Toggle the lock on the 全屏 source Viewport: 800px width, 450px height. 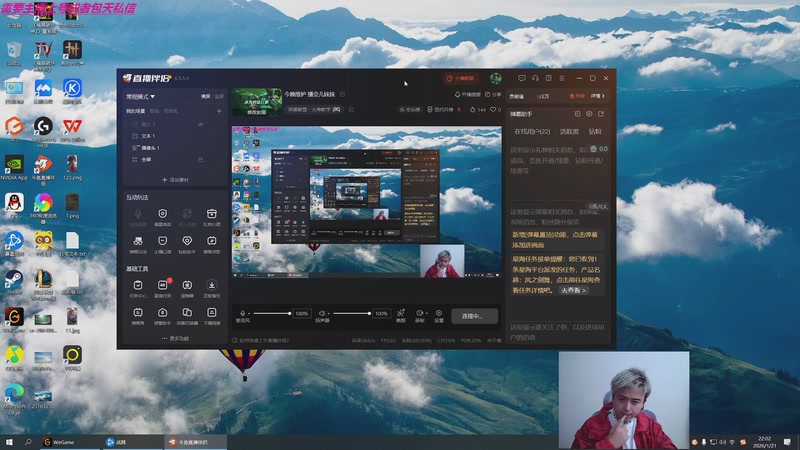(x=201, y=160)
